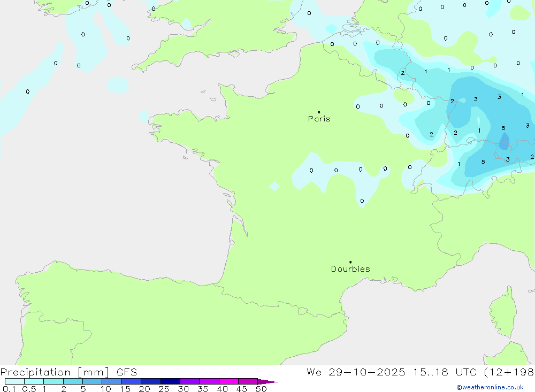Click the over-50 mm arrow tip of legend
This screenshot has height=392, width=535.
click(267, 381)
